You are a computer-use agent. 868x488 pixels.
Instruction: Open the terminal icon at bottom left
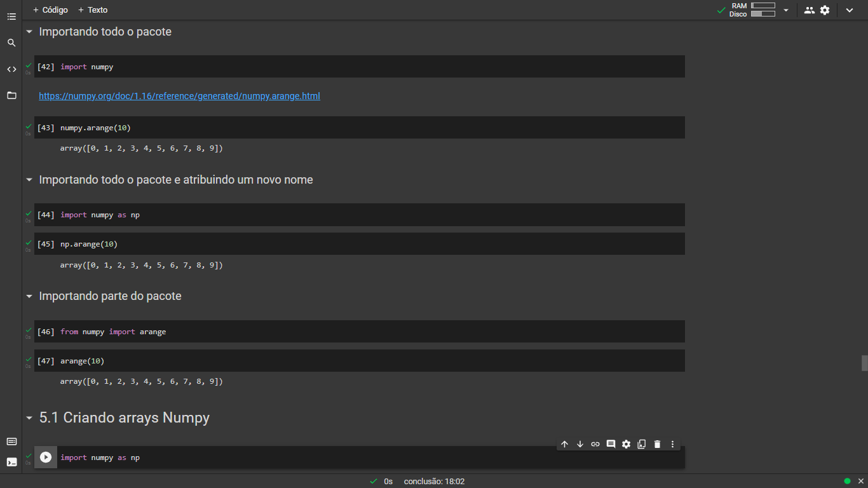(x=11, y=462)
